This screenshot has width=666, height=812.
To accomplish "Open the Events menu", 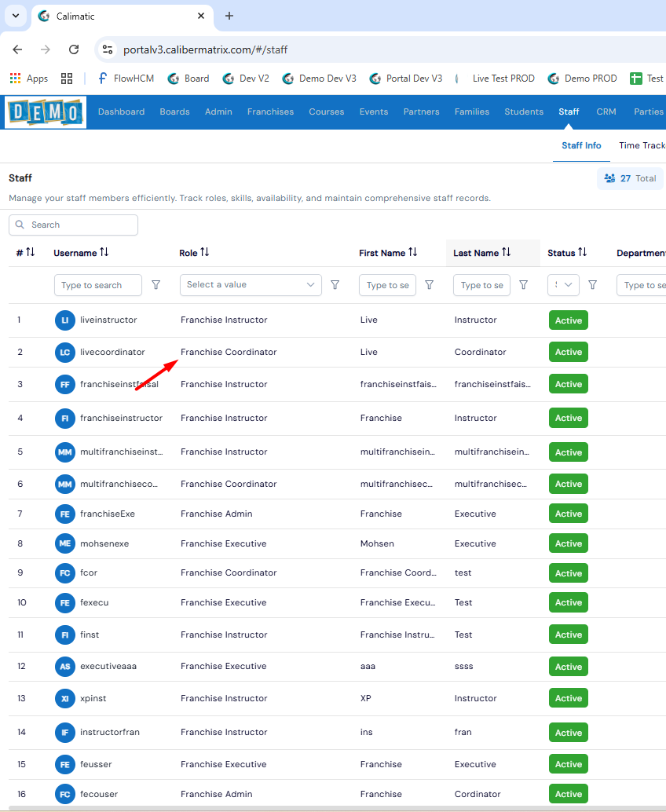I will (374, 112).
